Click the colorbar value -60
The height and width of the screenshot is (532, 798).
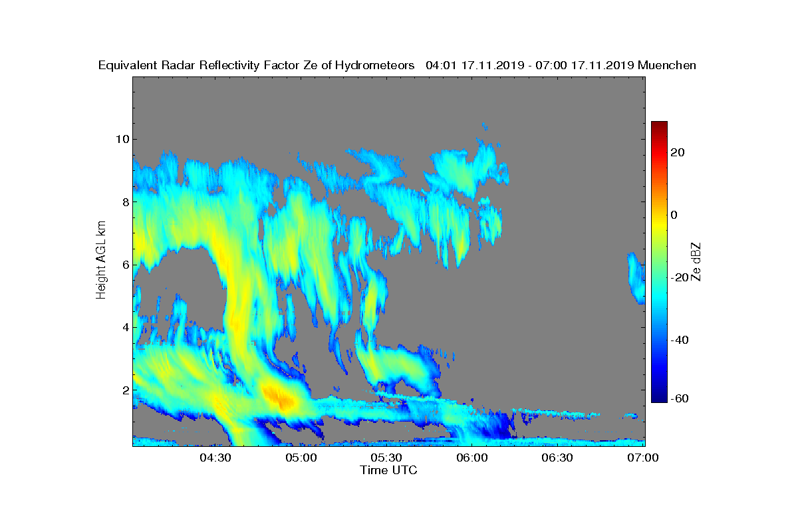pyautogui.click(x=678, y=398)
